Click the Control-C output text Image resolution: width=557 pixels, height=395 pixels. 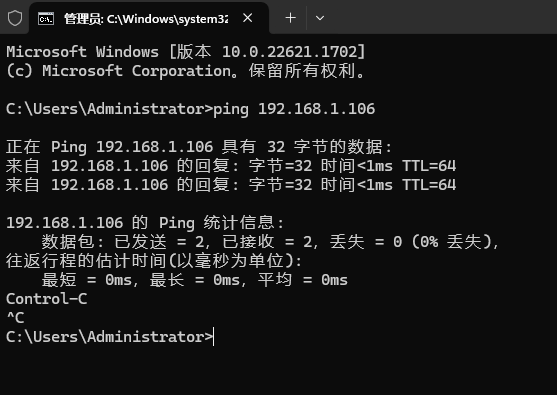[47, 299]
